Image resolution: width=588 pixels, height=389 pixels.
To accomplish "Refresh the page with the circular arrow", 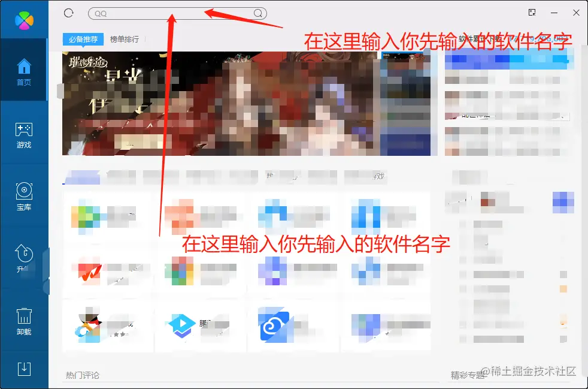I will [x=69, y=13].
